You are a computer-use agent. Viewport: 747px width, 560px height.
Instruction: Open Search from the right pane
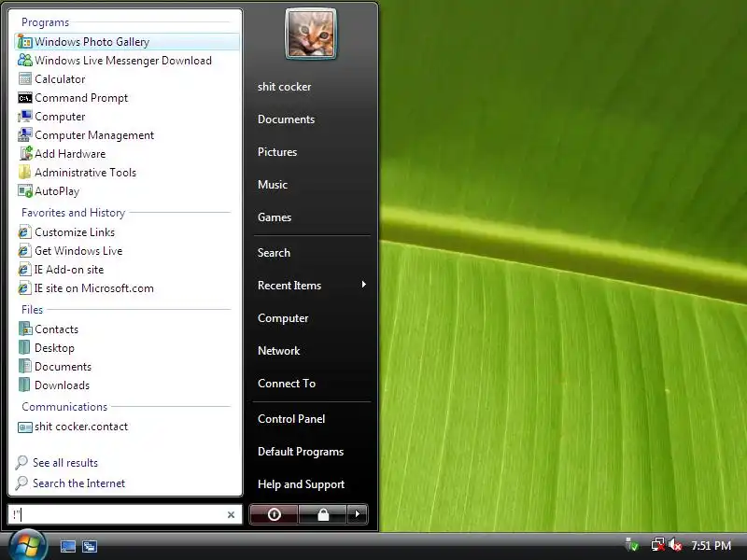tap(274, 253)
